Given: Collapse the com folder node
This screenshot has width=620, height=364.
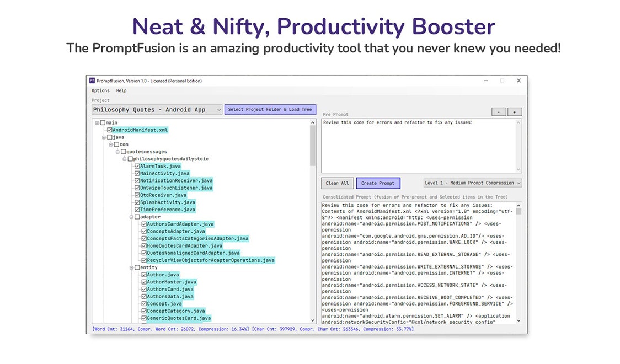Looking at the screenshot, I should click(111, 144).
